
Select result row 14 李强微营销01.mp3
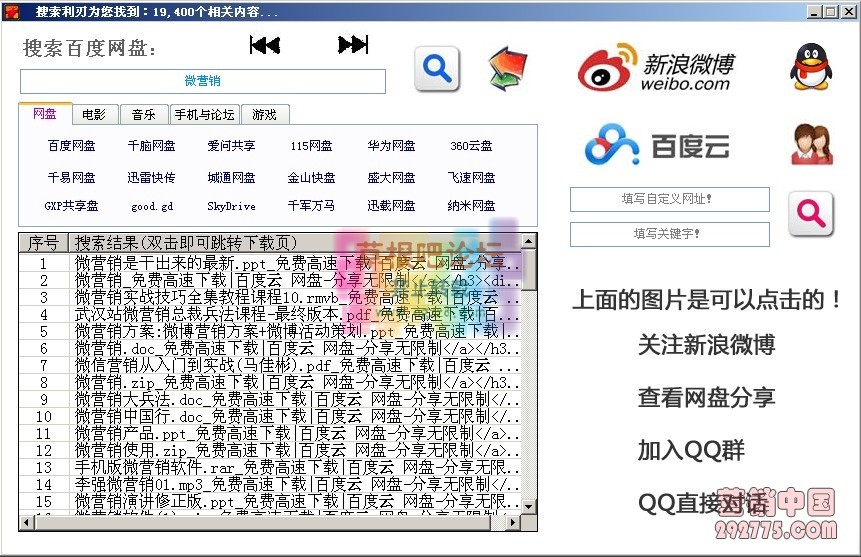pyautogui.click(x=270, y=484)
